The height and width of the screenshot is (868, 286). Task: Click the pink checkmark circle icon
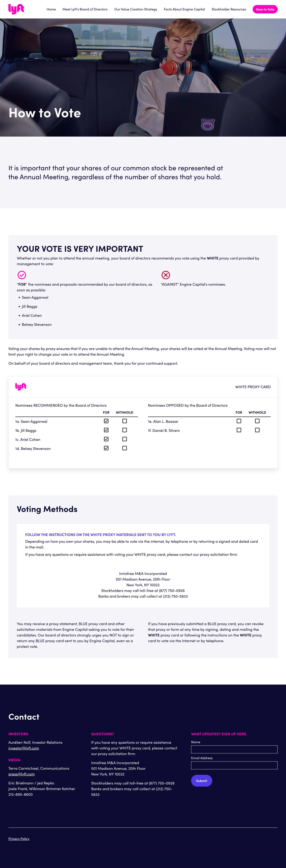(x=22, y=275)
